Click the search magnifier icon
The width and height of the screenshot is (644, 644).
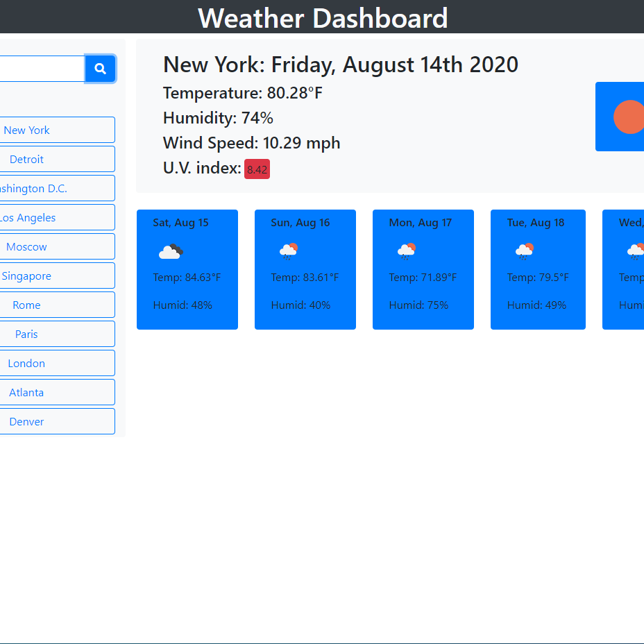coord(100,68)
